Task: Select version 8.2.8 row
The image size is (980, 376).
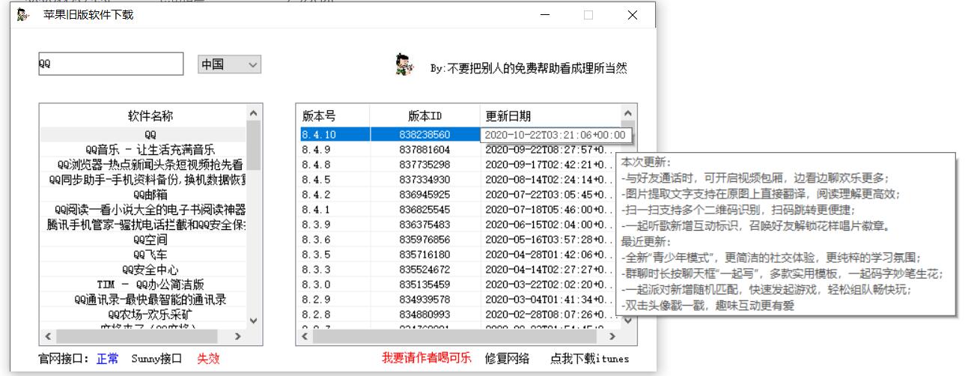Action: [459, 314]
